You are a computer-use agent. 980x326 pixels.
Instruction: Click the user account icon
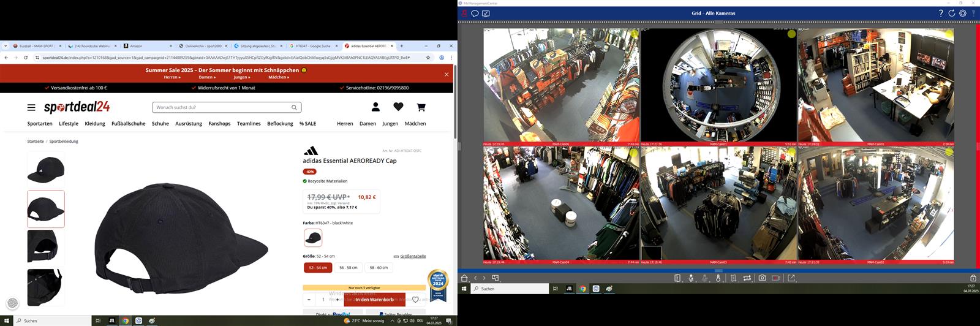point(375,107)
